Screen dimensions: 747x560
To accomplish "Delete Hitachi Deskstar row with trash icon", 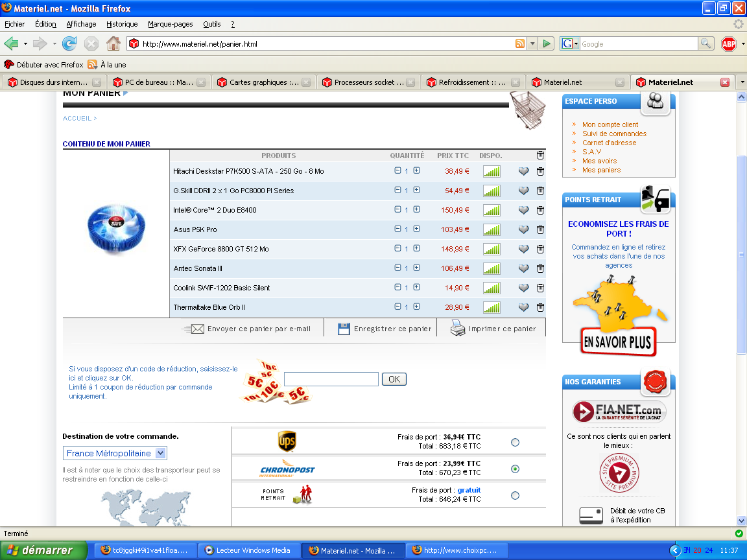I will pyautogui.click(x=540, y=171).
